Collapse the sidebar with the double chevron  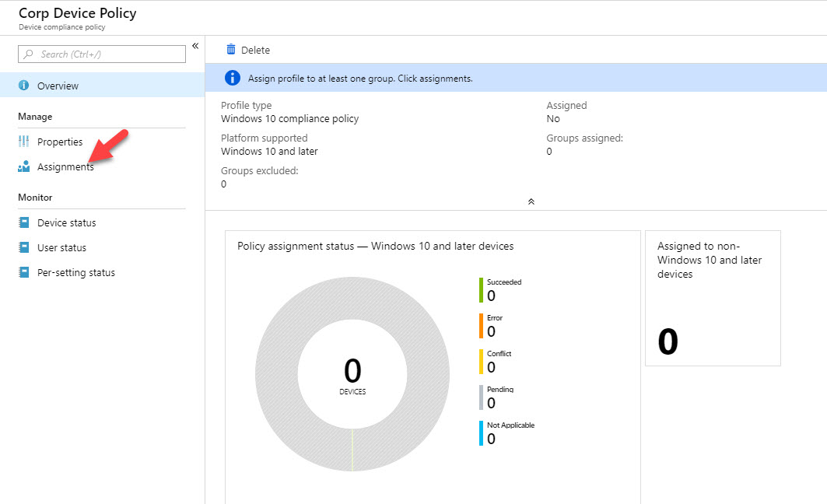point(195,45)
